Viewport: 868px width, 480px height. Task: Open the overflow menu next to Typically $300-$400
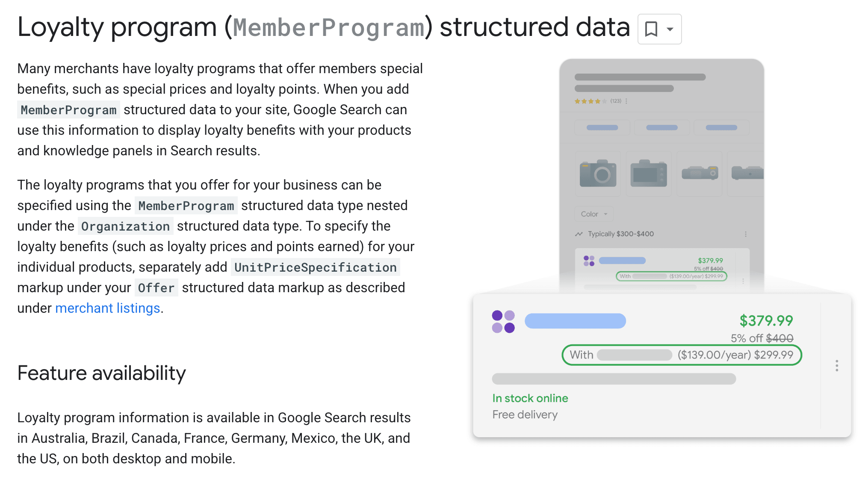pyautogui.click(x=746, y=234)
